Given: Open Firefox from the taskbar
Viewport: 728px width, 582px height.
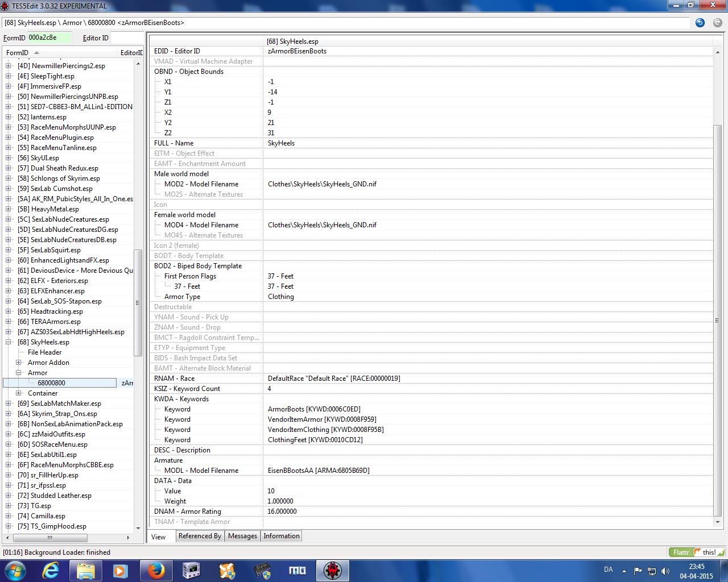Looking at the screenshot, I should coord(156,570).
